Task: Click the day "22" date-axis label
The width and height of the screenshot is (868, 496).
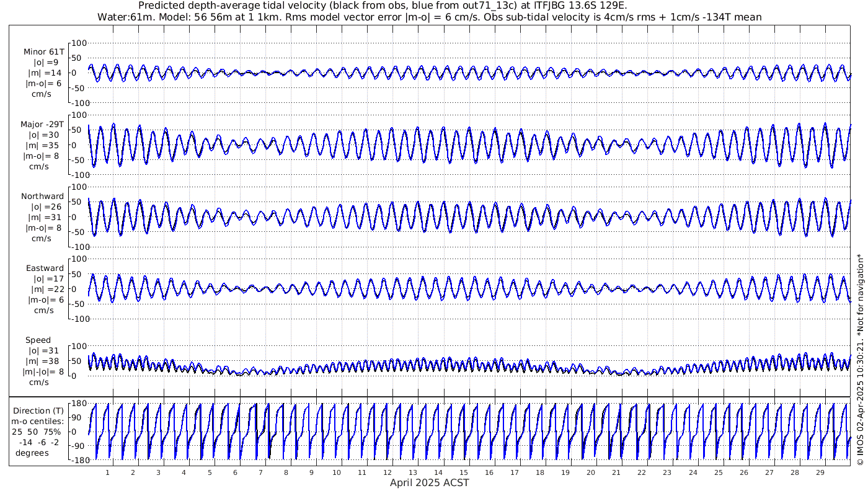Action: tap(642, 472)
